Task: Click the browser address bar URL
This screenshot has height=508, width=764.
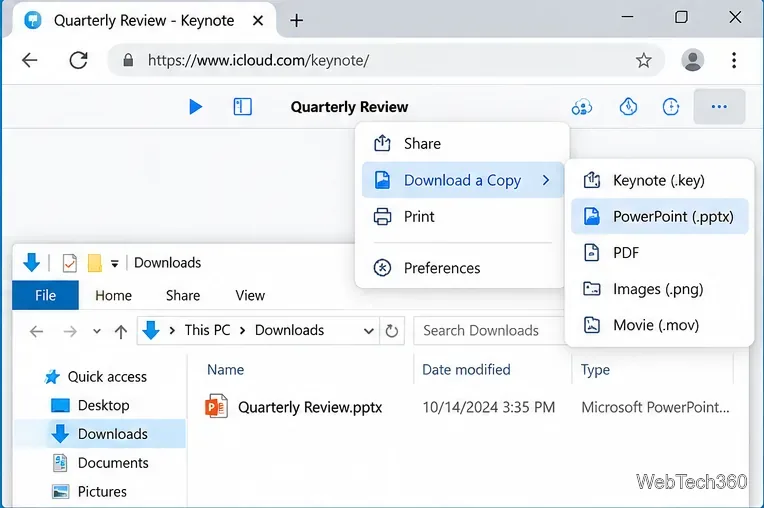Action: pyautogui.click(x=258, y=60)
